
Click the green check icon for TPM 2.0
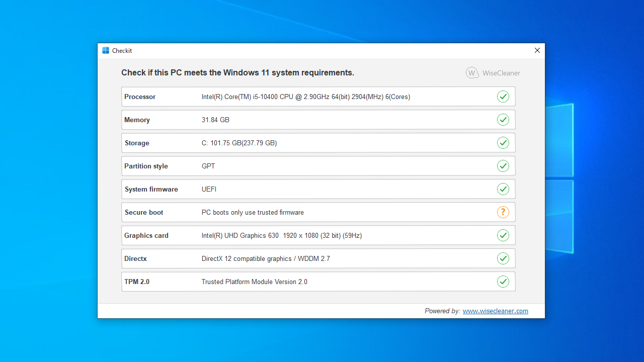pos(503,282)
